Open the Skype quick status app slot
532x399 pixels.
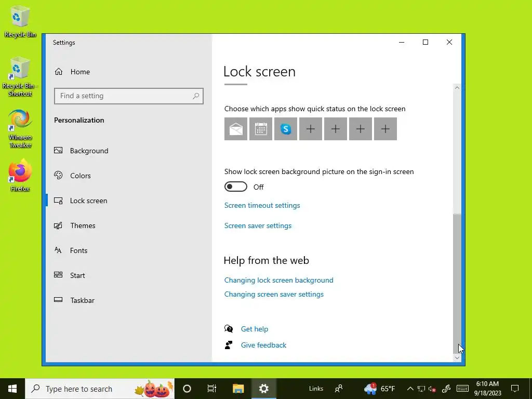(x=286, y=129)
